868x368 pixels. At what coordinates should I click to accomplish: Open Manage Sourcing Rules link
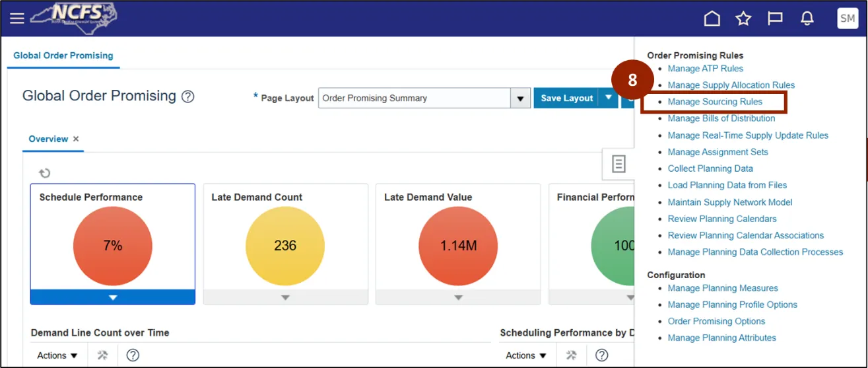(x=715, y=102)
